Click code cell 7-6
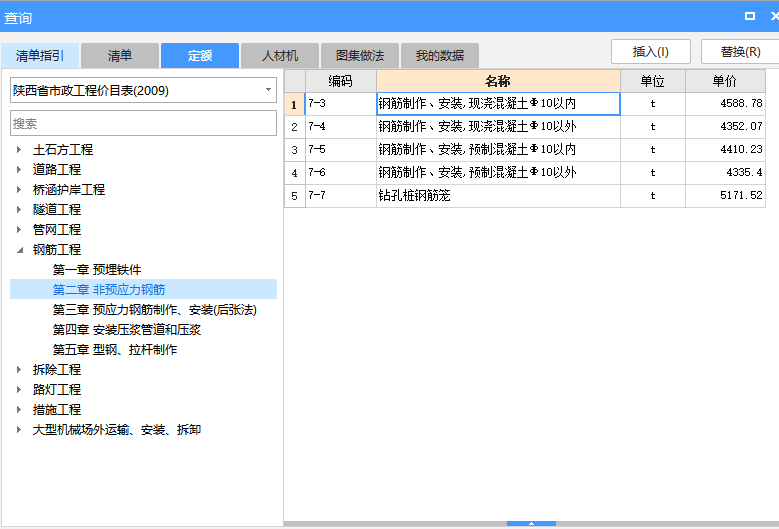Screen dimensions: 779x529 341,173
